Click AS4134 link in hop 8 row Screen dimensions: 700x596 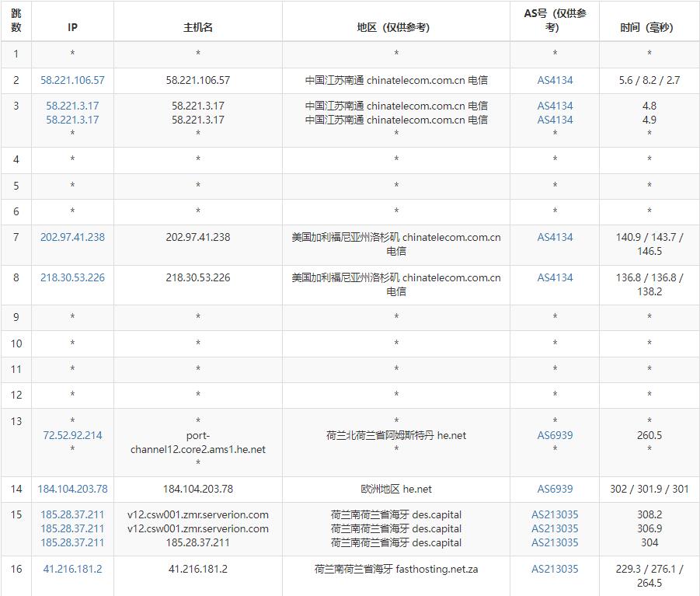tap(555, 277)
